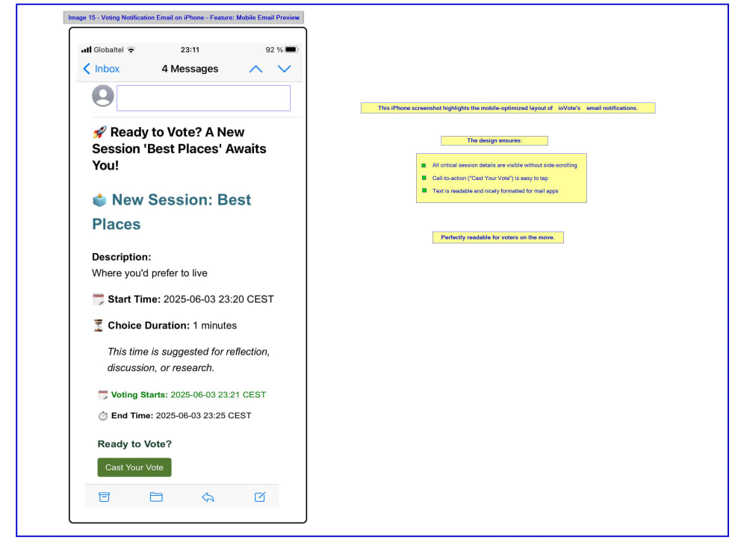
Task: Click the calendar icon beside Voting Starts
Action: pyautogui.click(x=103, y=395)
